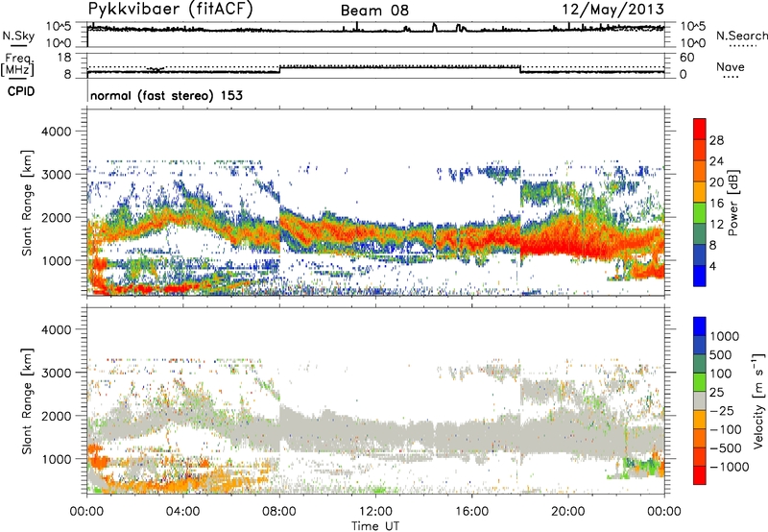Click the "60" Nave axis tick
768x532 pixels.
686,58
